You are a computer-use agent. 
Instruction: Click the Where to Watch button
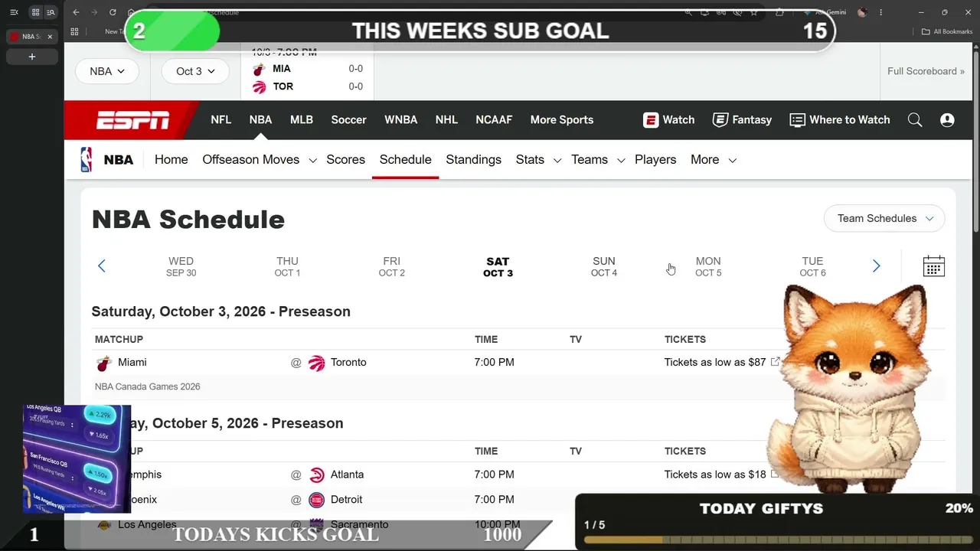pos(840,120)
